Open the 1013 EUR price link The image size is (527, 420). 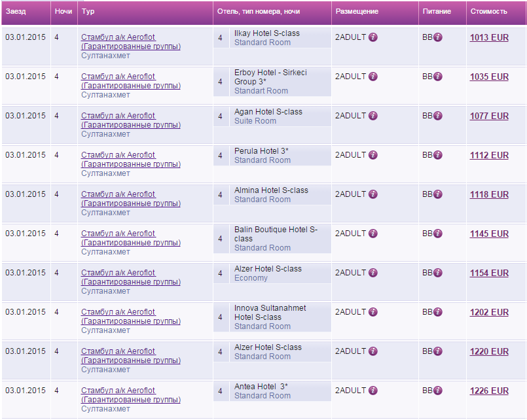489,38
